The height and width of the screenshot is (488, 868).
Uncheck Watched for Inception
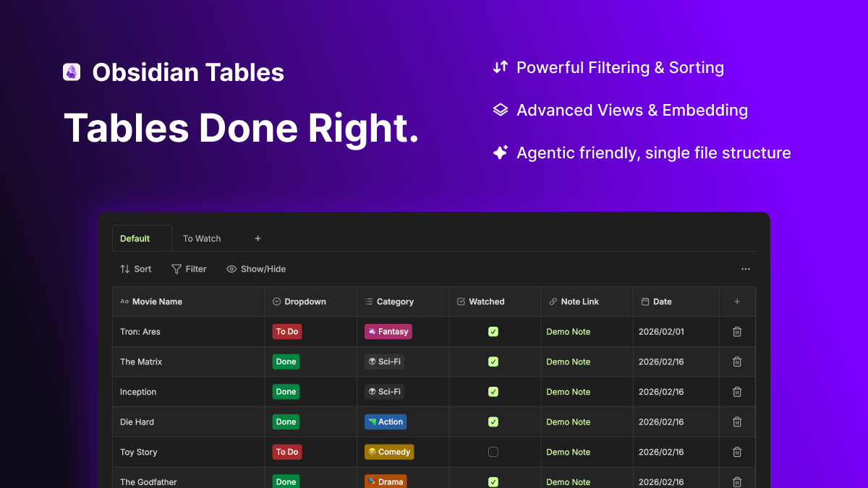[493, 392]
